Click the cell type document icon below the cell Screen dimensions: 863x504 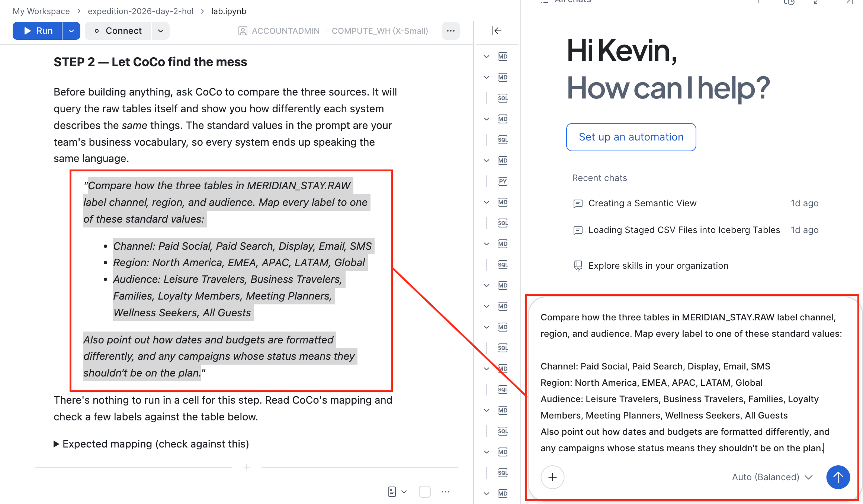392,492
